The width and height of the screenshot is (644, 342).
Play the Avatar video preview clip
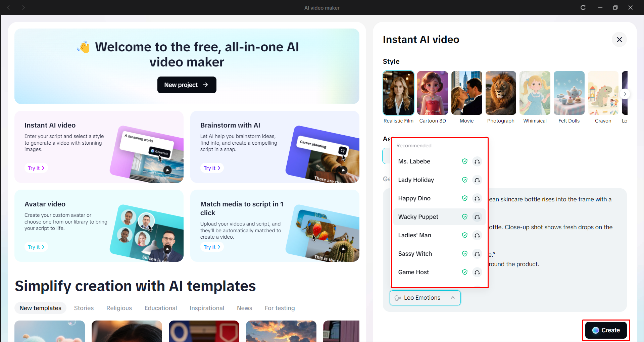[x=167, y=249]
